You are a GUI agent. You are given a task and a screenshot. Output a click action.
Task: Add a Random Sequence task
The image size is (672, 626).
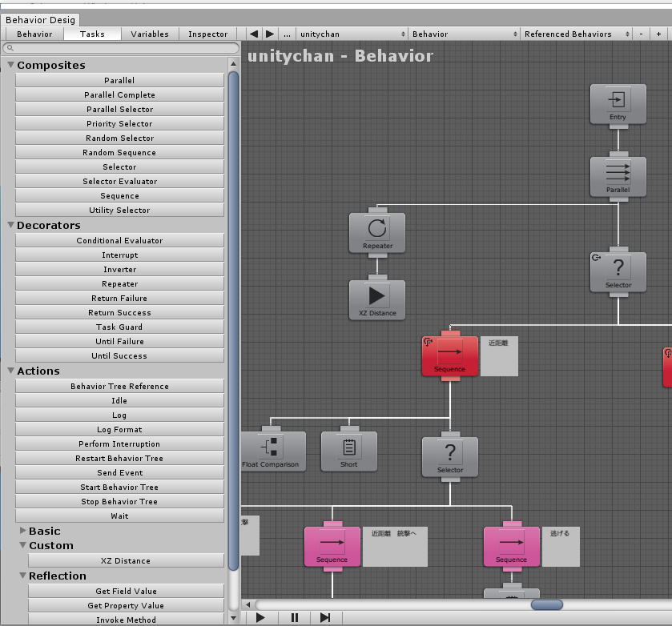click(x=119, y=153)
